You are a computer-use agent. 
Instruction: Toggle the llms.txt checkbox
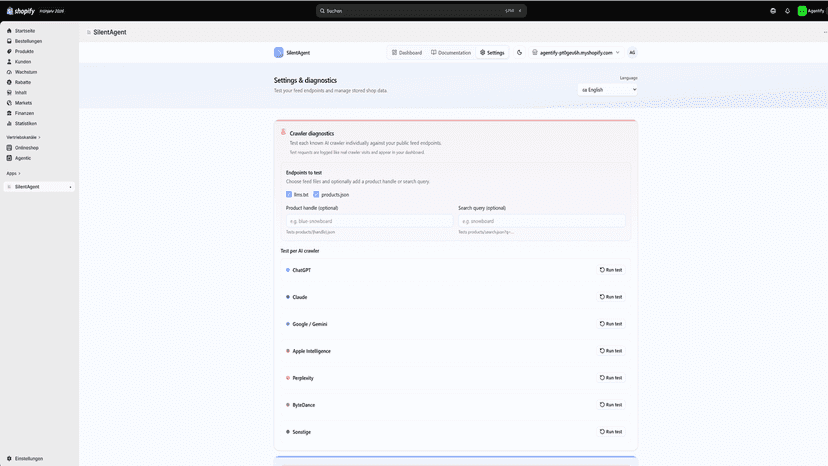pyautogui.click(x=289, y=194)
